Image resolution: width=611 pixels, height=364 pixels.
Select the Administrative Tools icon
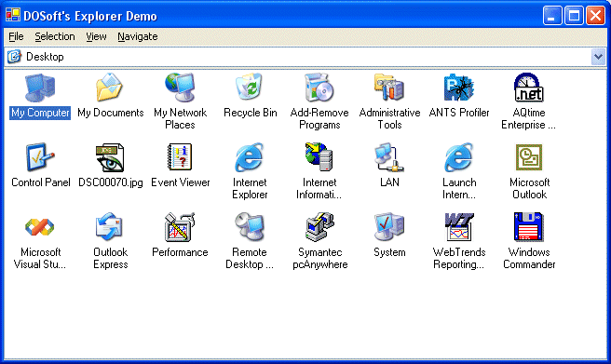389,88
